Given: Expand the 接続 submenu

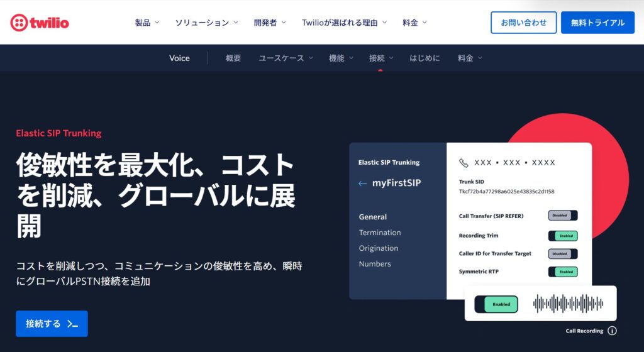Looking at the screenshot, I should click(x=381, y=58).
